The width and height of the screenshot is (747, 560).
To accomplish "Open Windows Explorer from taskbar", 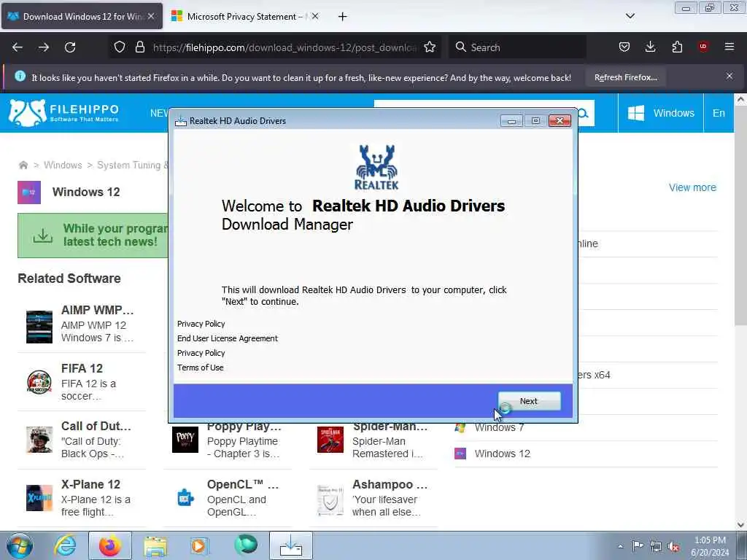I will click(155, 545).
